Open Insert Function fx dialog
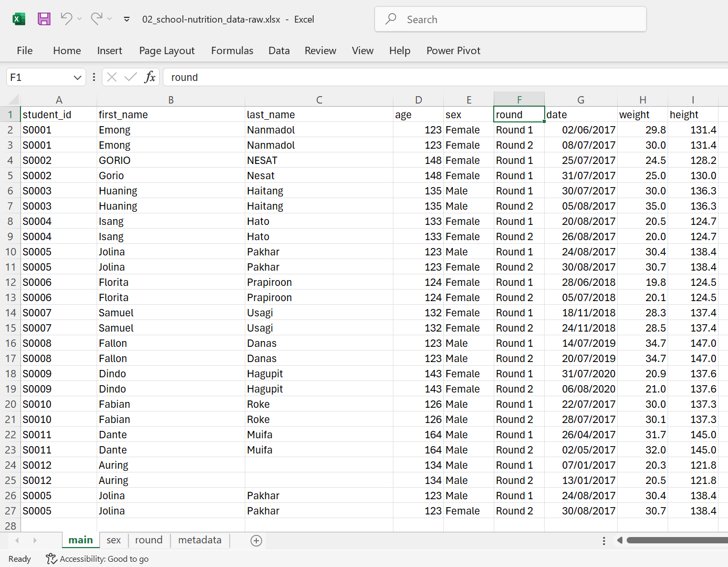The image size is (728, 567). (150, 77)
